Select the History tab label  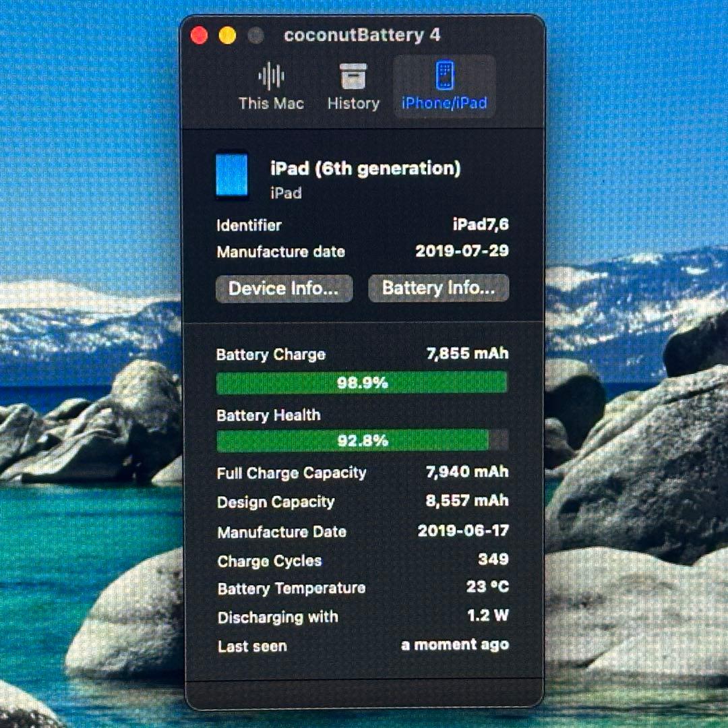click(x=353, y=104)
